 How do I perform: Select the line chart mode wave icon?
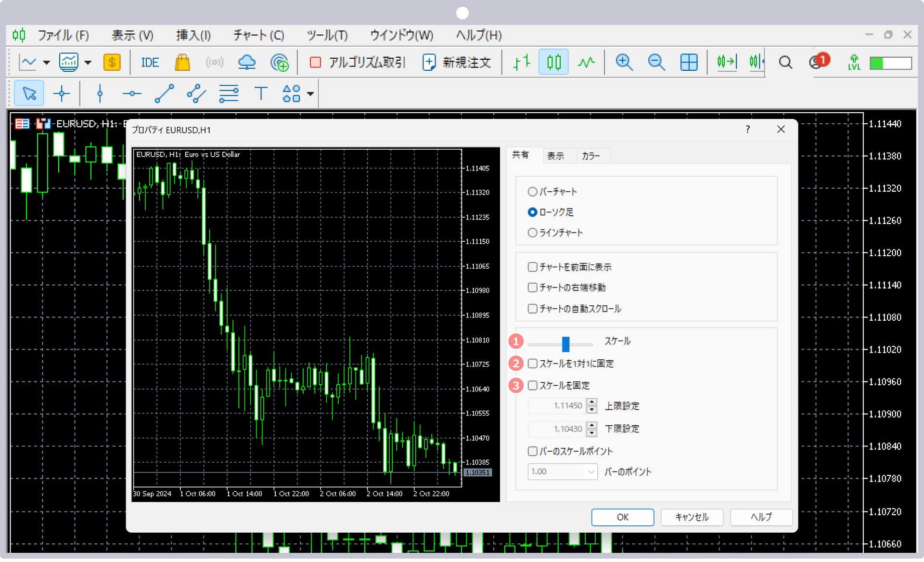click(x=586, y=63)
